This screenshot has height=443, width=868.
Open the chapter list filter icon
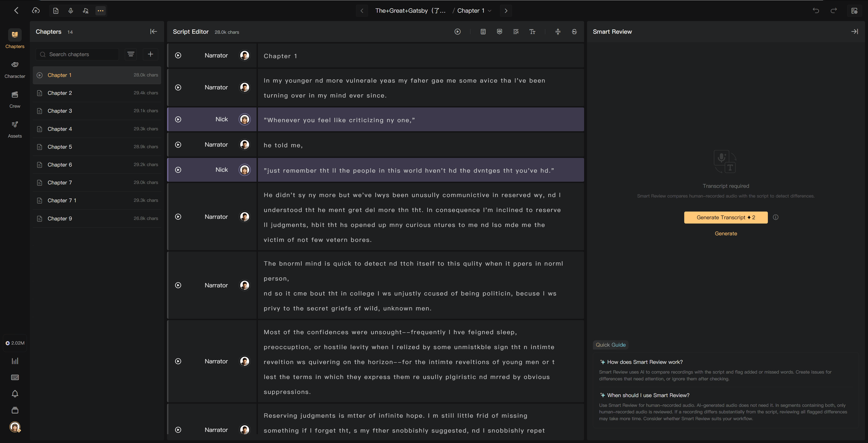point(131,54)
